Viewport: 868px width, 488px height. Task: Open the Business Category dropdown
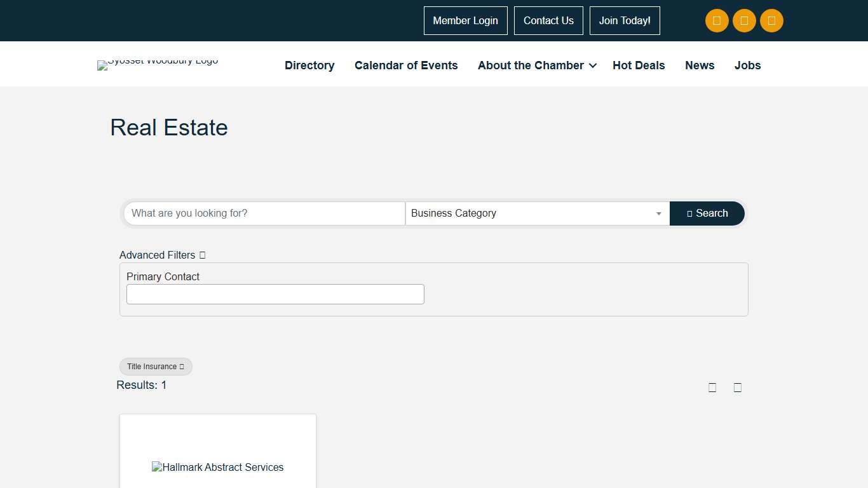[537, 213]
